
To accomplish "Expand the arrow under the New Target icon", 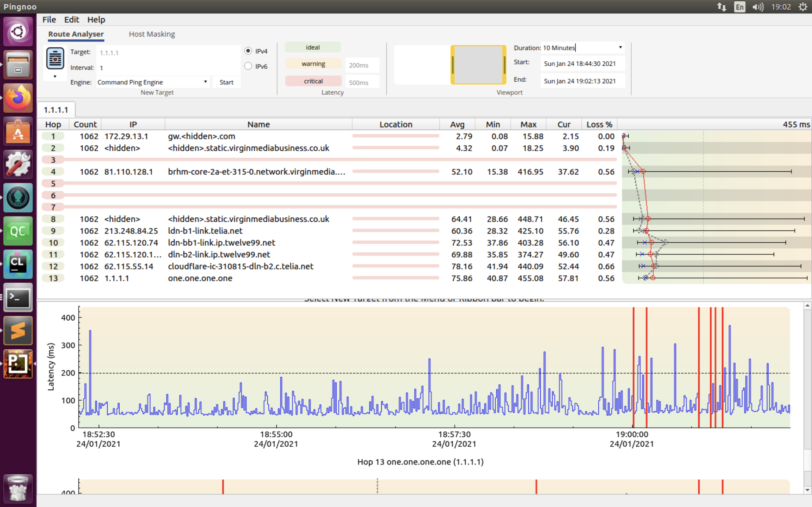I will [x=55, y=77].
